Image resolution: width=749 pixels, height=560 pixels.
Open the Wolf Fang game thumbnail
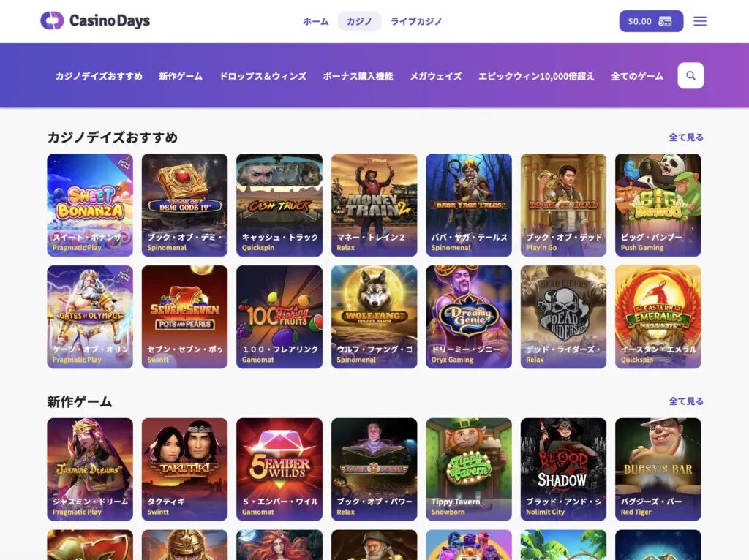pos(374,317)
